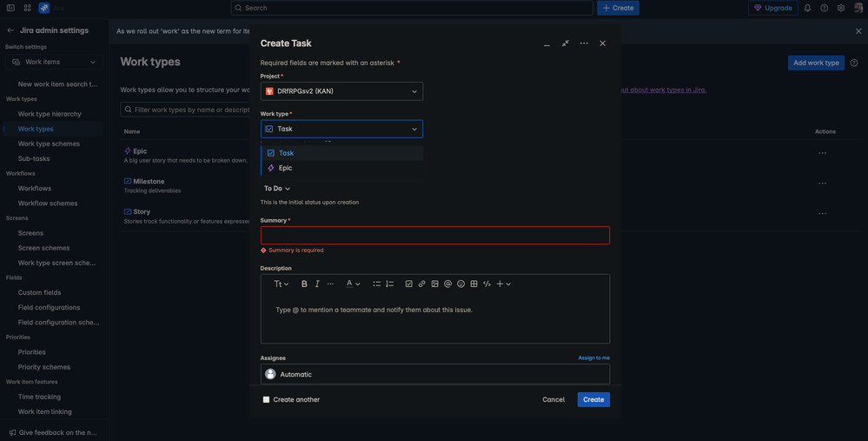Open Workflows in sidebar
The image size is (868, 441).
tap(35, 189)
